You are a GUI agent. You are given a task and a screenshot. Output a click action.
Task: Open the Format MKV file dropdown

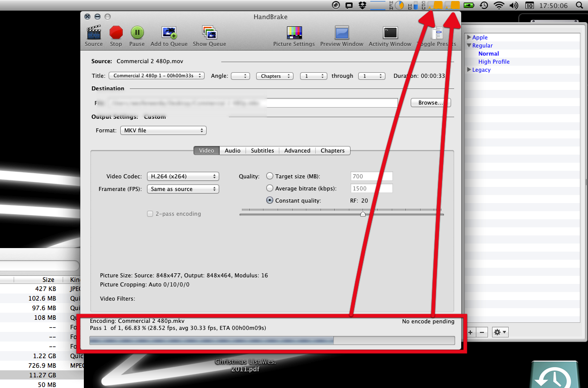(x=163, y=130)
